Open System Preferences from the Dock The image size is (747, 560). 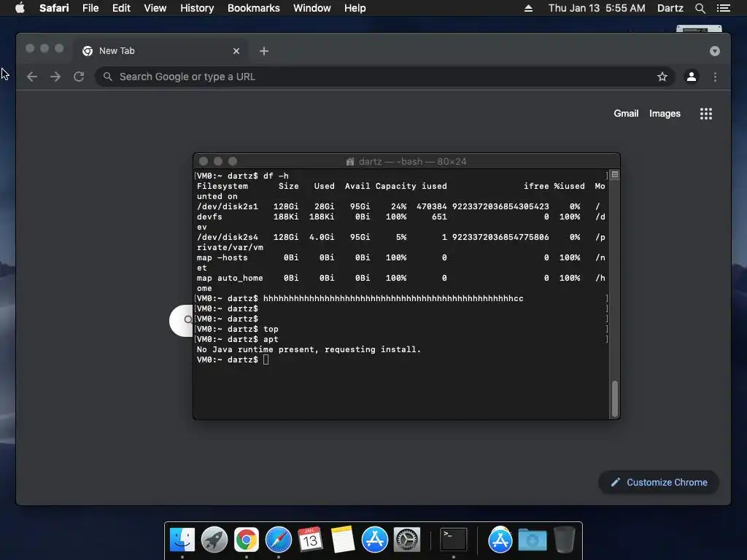point(407,540)
